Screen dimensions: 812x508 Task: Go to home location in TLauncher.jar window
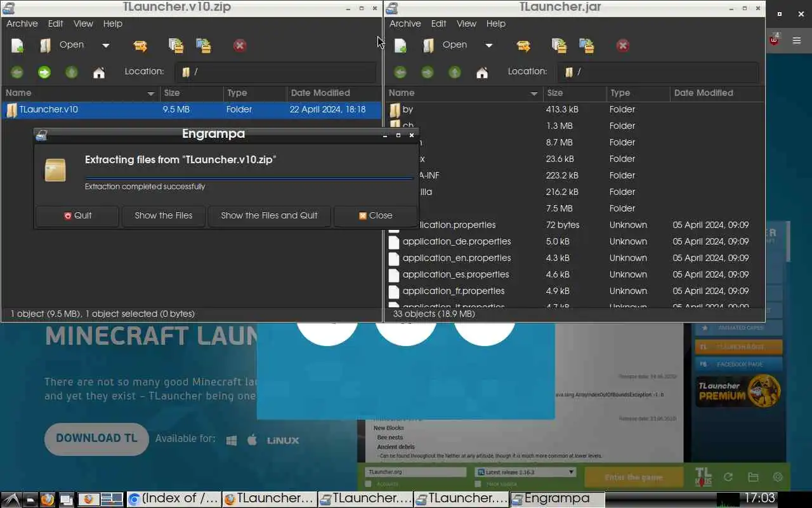tap(482, 72)
